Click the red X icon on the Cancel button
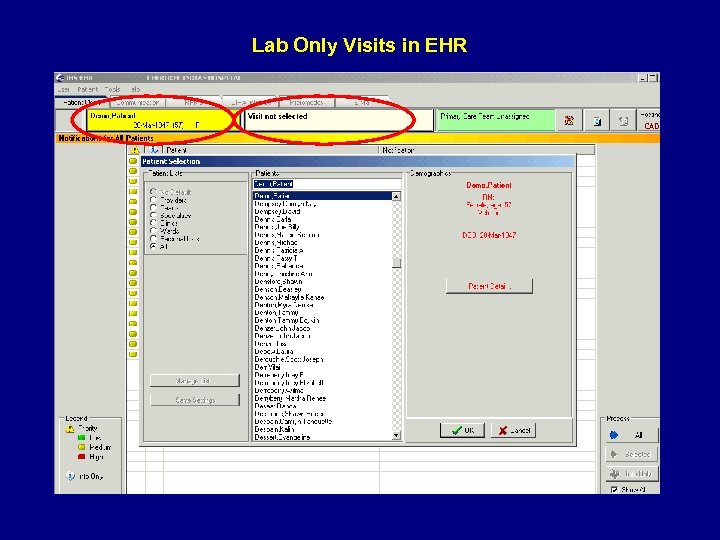The image size is (720, 540). pos(503,430)
